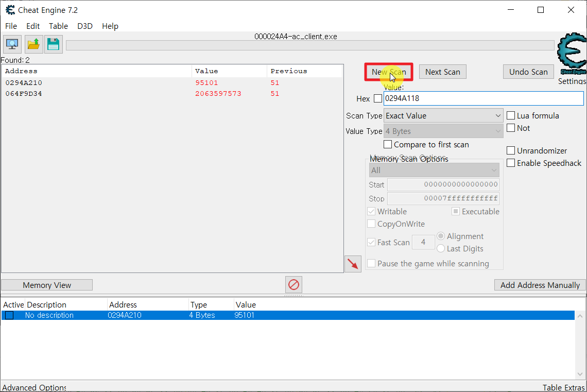Click the Fast Scan alignment field
Screen dimensions: 587x392
423,242
